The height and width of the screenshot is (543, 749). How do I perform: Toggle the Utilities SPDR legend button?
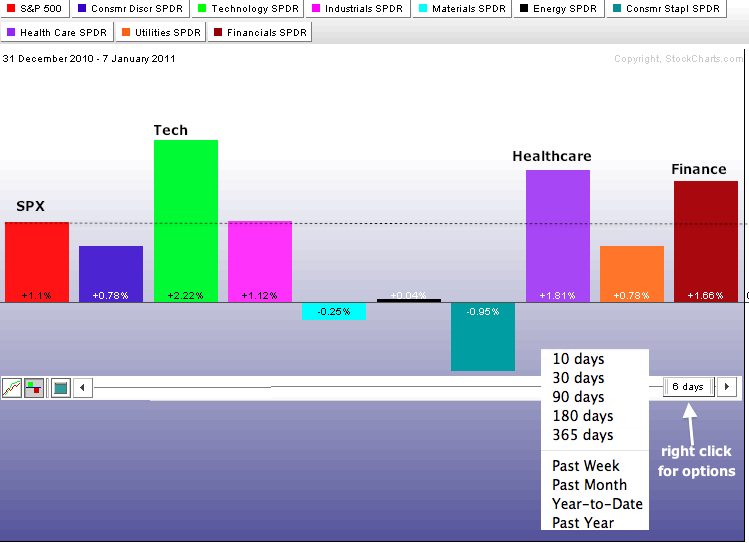coord(161,32)
